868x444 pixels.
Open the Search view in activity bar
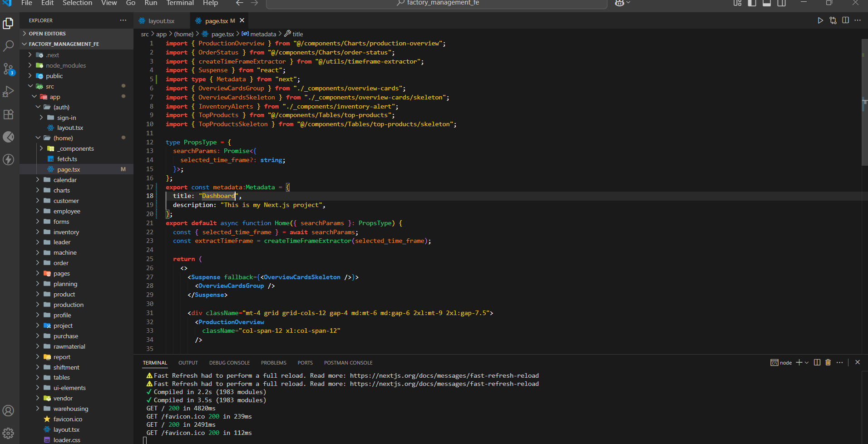[8, 46]
